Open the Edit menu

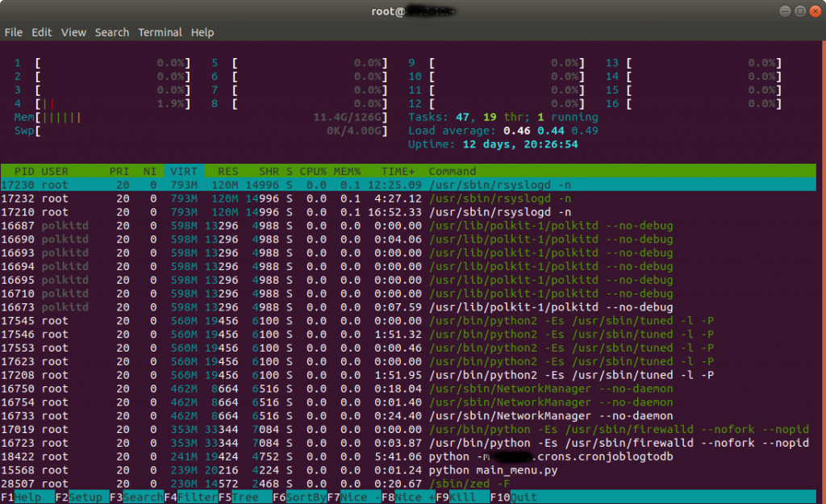coord(42,32)
